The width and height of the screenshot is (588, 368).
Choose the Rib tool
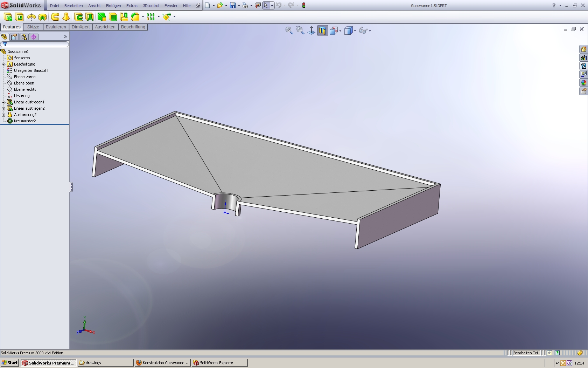coord(124,17)
